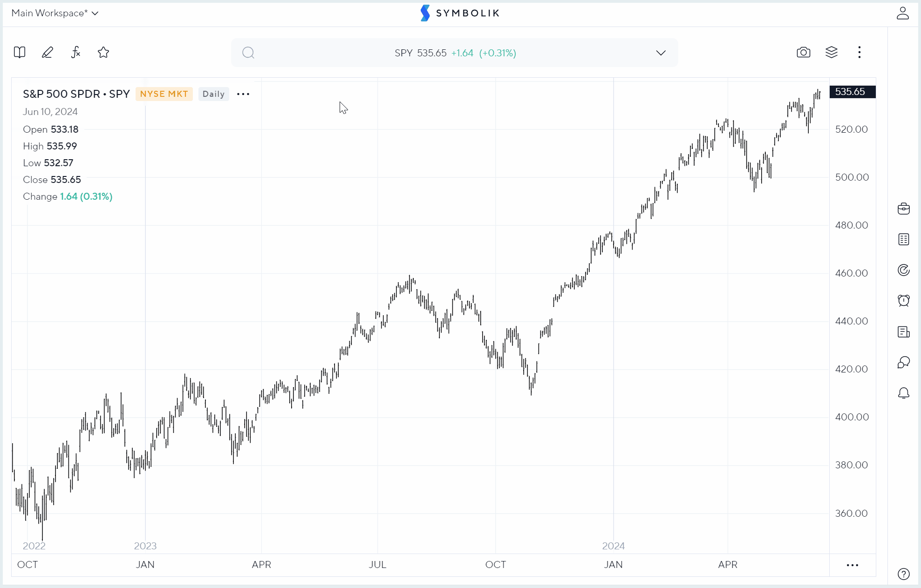Click the Change 1.64 (0.31%) value
The height and width of the screenshot is (588, 921).
(86, 196)
